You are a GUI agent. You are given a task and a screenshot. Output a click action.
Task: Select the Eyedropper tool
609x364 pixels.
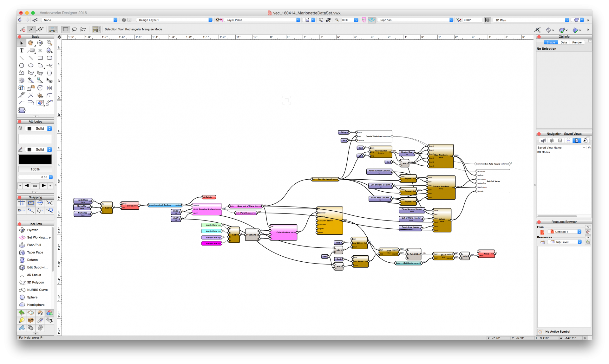pyautogui.click(x=31, y=80)
